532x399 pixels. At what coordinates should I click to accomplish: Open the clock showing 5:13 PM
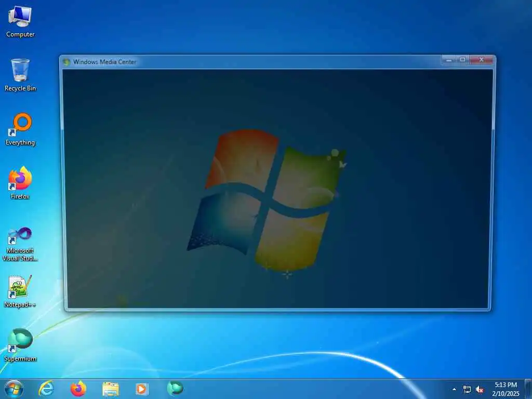tap(506, 389)
